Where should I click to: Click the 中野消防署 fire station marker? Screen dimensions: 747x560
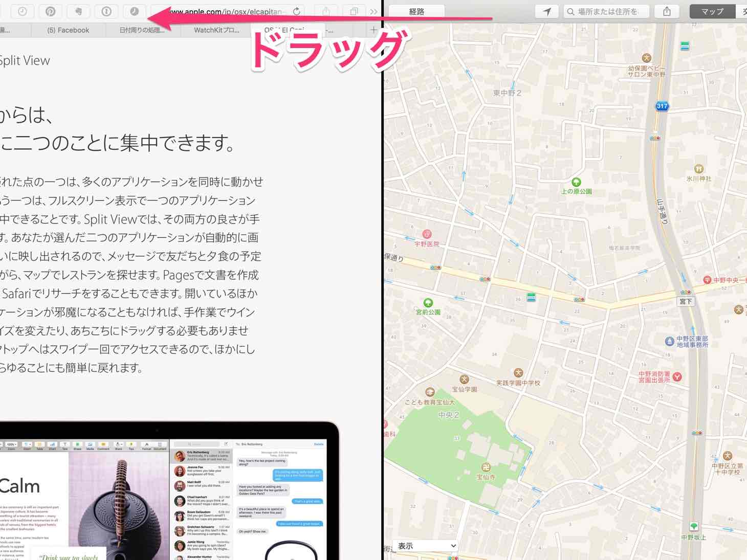tap(677, 377)
